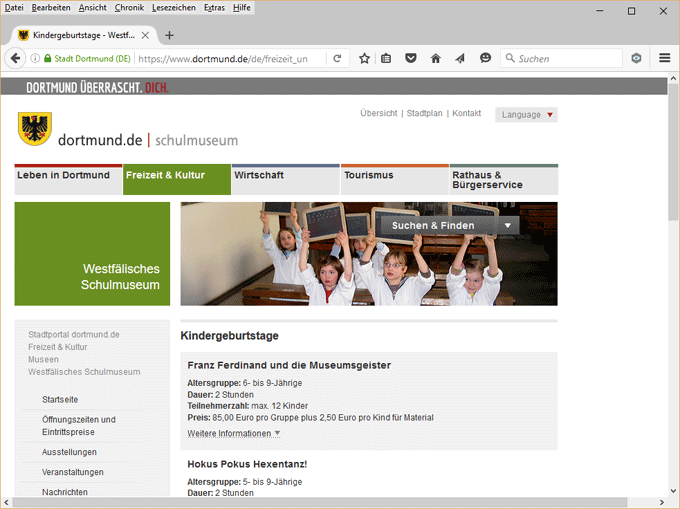Open Öffnungszeiten und Eintrittspreise in sidebar

click(78, 426)
